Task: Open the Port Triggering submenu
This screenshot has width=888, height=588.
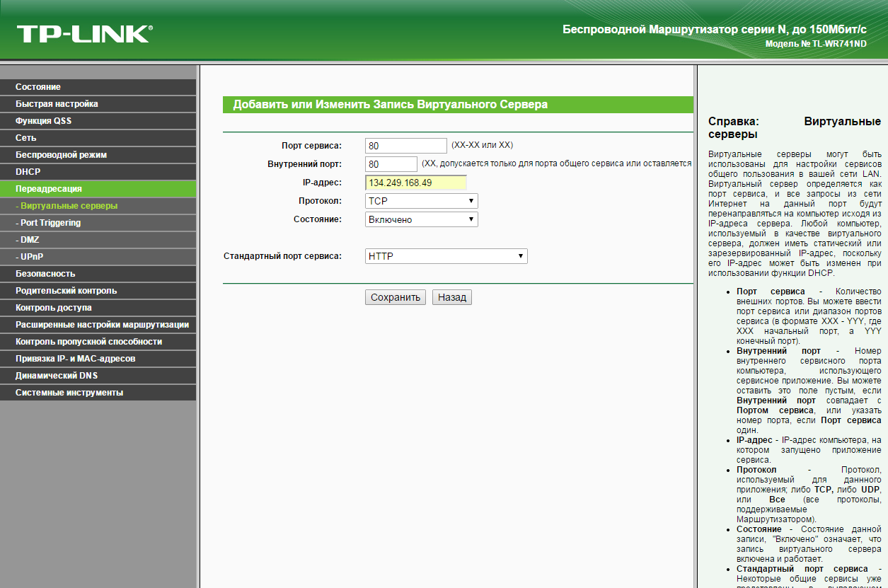Action: [98, 223]
